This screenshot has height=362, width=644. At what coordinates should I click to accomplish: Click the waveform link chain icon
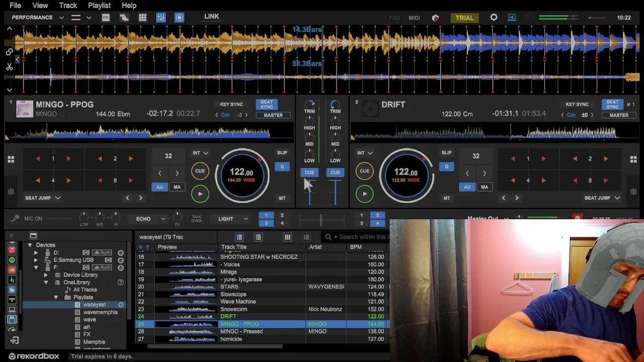(10, 52)
